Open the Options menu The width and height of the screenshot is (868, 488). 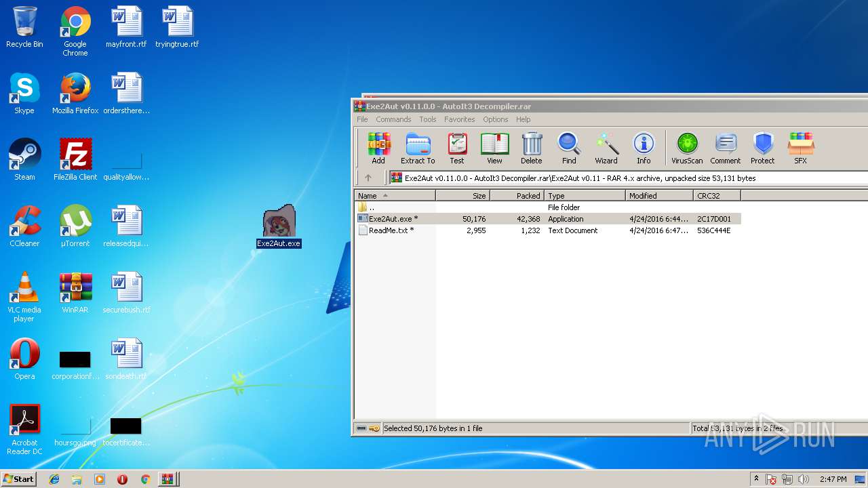click(x=496, y=119)
